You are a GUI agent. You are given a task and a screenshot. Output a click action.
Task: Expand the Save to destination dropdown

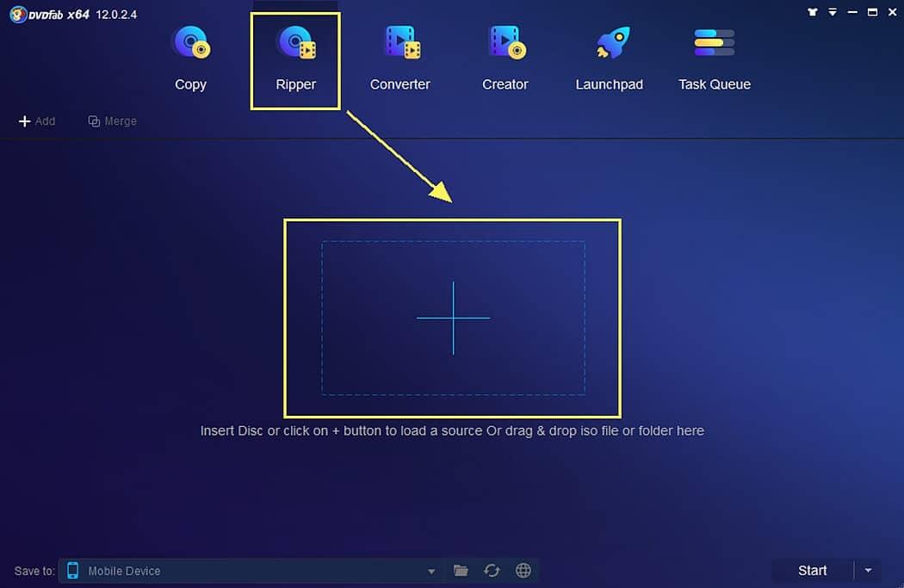(x=431, y=571)
